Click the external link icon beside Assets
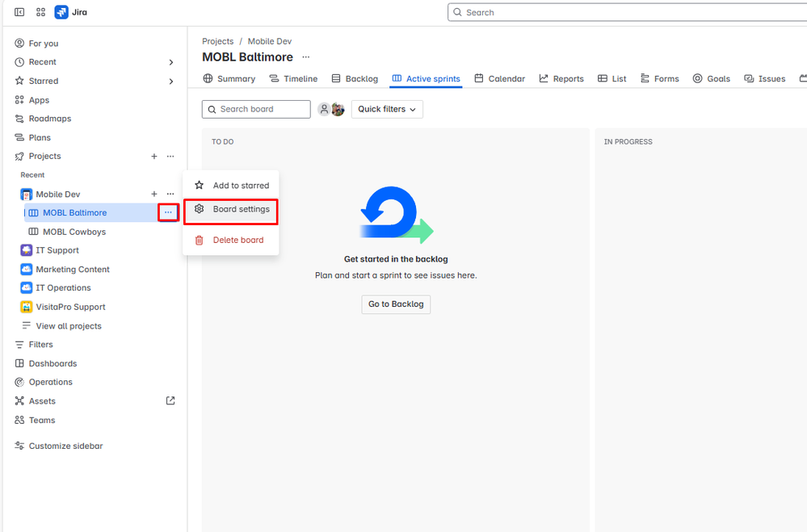The width and height of the screenshot is (807, 532). (170, 400)
